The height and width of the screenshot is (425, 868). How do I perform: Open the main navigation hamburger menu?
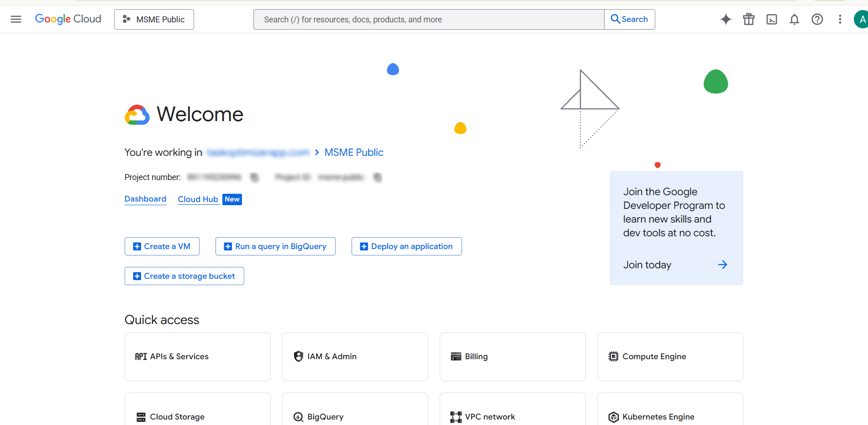(x=16, y=19)
